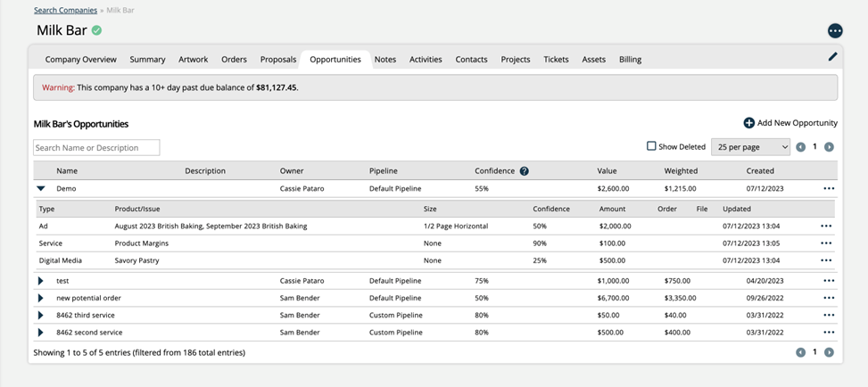Click the pencil edit icon above the tabs
This screenshot has height=387, width=868.
click(832, 56)
